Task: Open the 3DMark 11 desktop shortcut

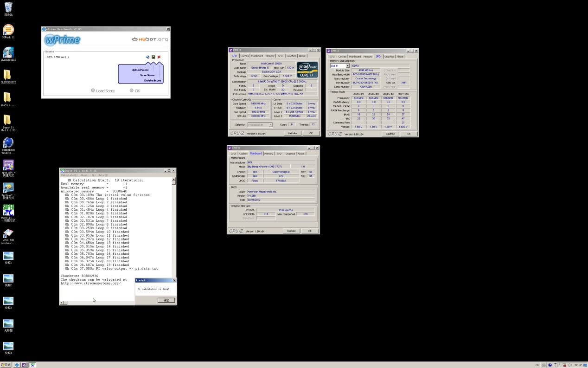Action: coord(8,30)
